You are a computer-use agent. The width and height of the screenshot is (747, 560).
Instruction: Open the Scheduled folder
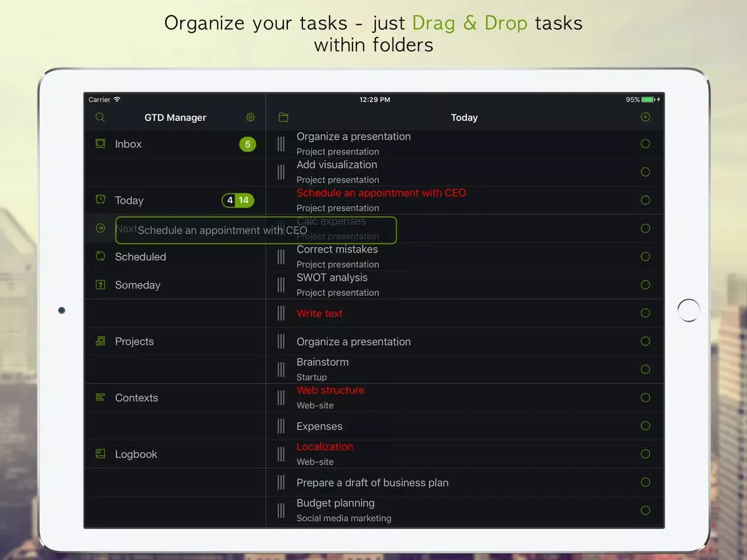click(175, 256)
